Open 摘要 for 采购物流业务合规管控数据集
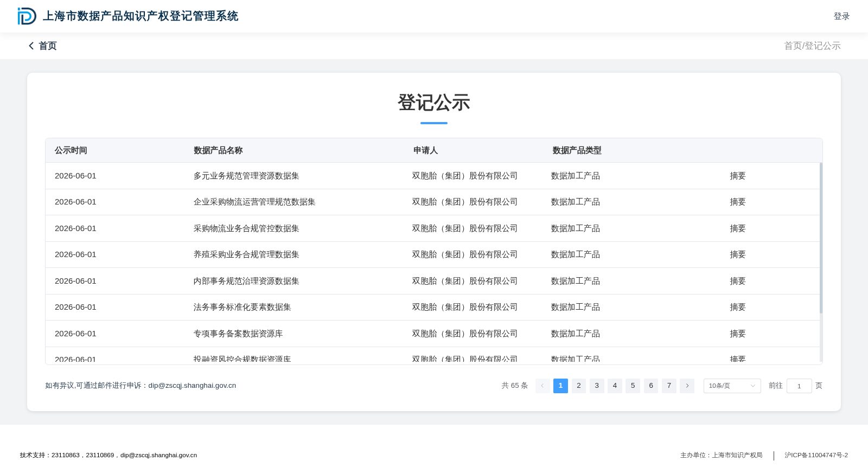Viewport: 868px width, 467px height. pyautogui.click(x=737, y=228)
